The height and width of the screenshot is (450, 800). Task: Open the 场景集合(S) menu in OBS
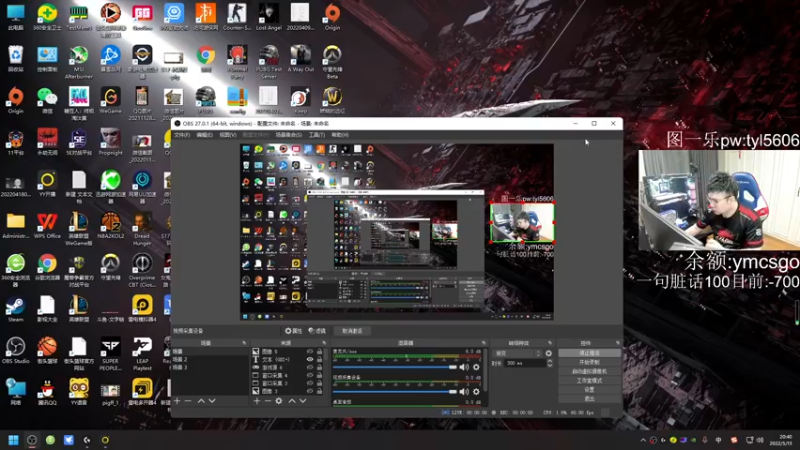(x=289, y=135)
